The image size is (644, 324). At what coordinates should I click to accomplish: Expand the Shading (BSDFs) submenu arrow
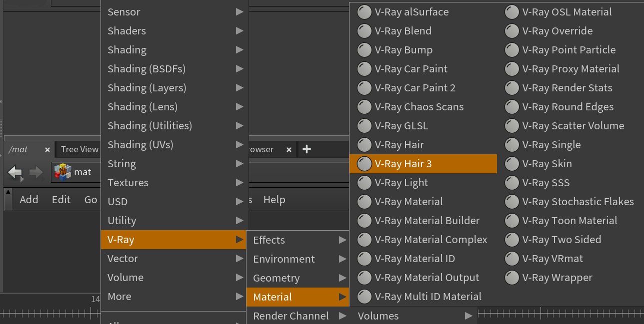[240, 69]
